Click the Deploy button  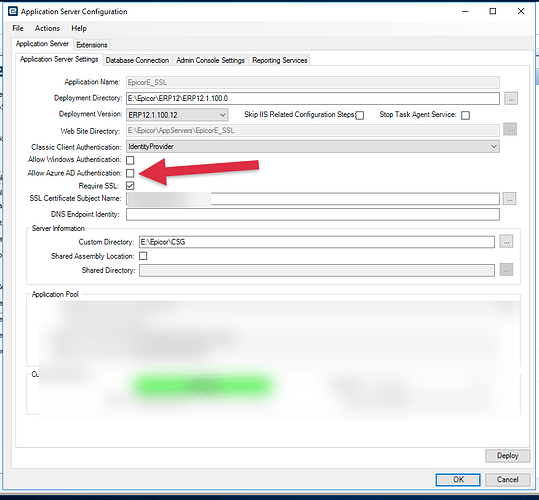click(x=507, y=456)
